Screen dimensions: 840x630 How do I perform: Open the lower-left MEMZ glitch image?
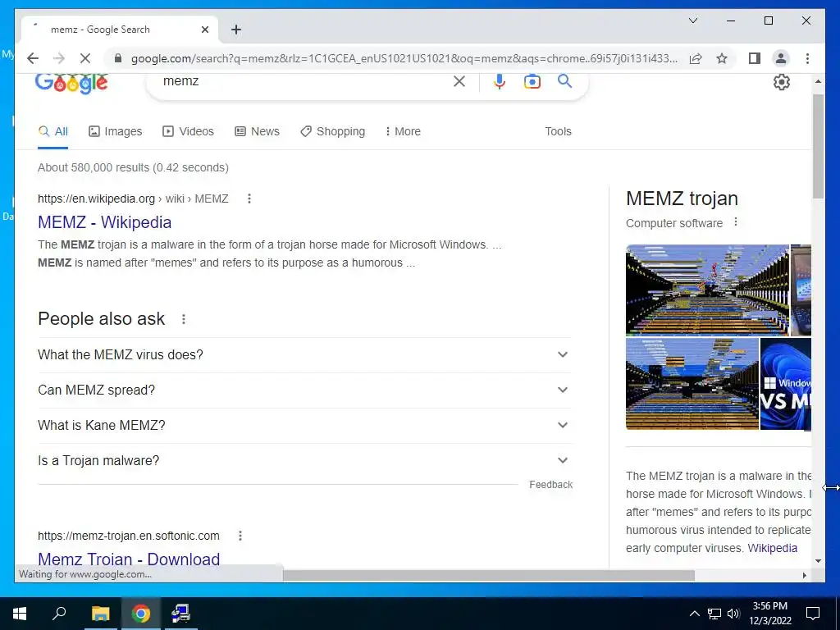pyautogui.click(x=692, y=384)
